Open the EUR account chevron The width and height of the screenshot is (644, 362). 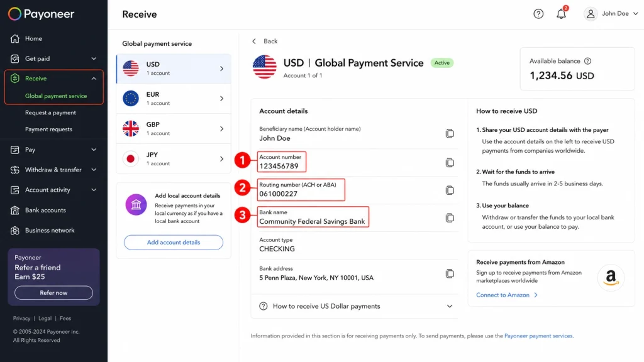click(x=221, y=99)
